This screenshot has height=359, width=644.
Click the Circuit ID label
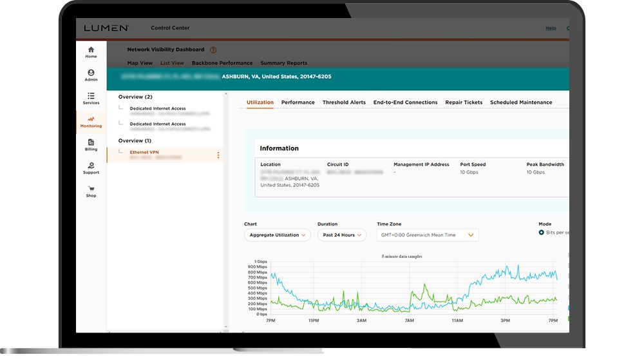(x=337, y=164)
